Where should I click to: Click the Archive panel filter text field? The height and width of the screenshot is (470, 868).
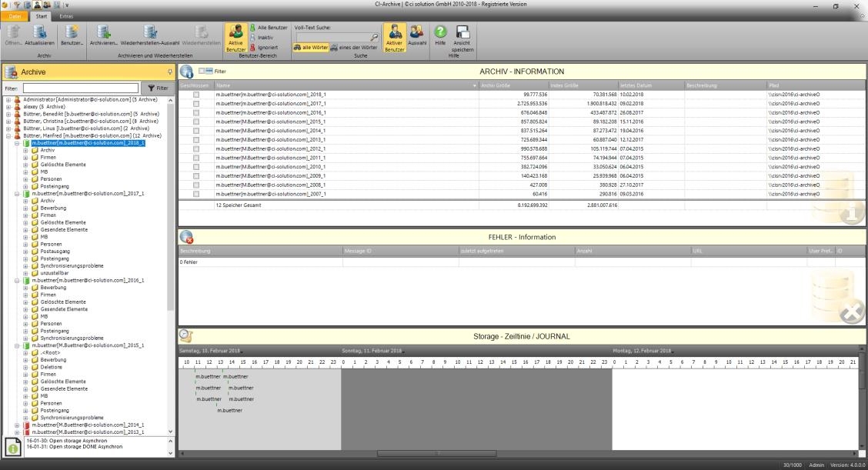(81, 88)
